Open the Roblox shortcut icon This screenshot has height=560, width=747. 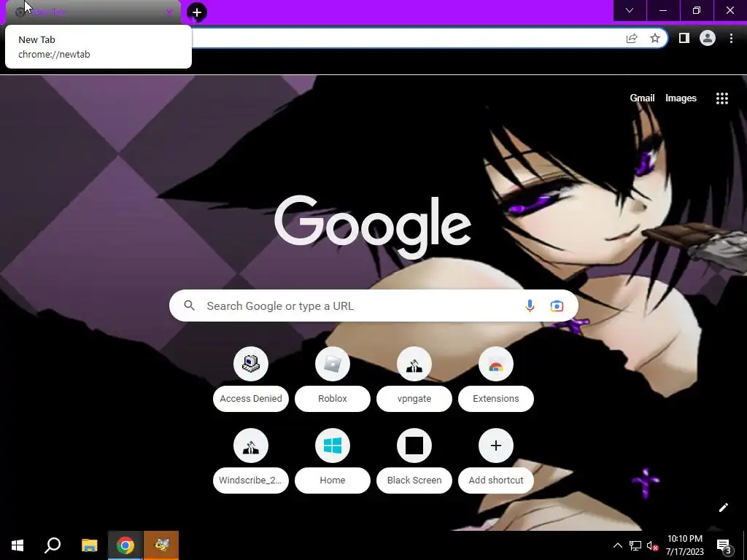333,364
